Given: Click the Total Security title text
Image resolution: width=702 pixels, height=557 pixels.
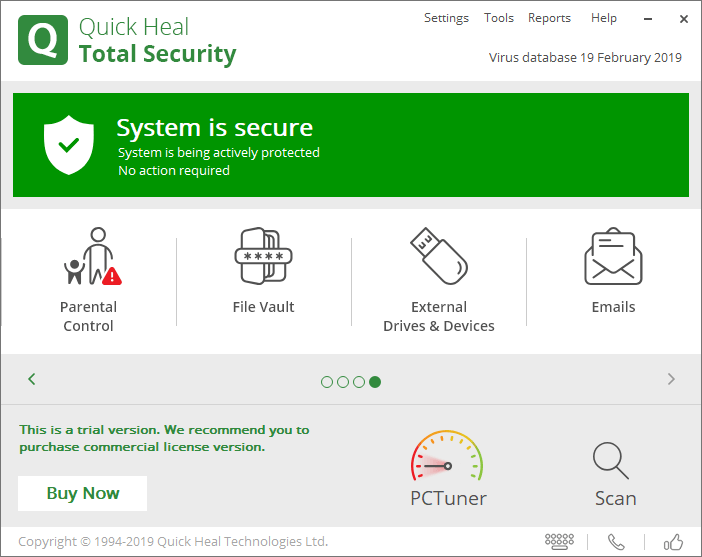Looking at the screenshot, I should pyautogui.click(x=158, y=54).
